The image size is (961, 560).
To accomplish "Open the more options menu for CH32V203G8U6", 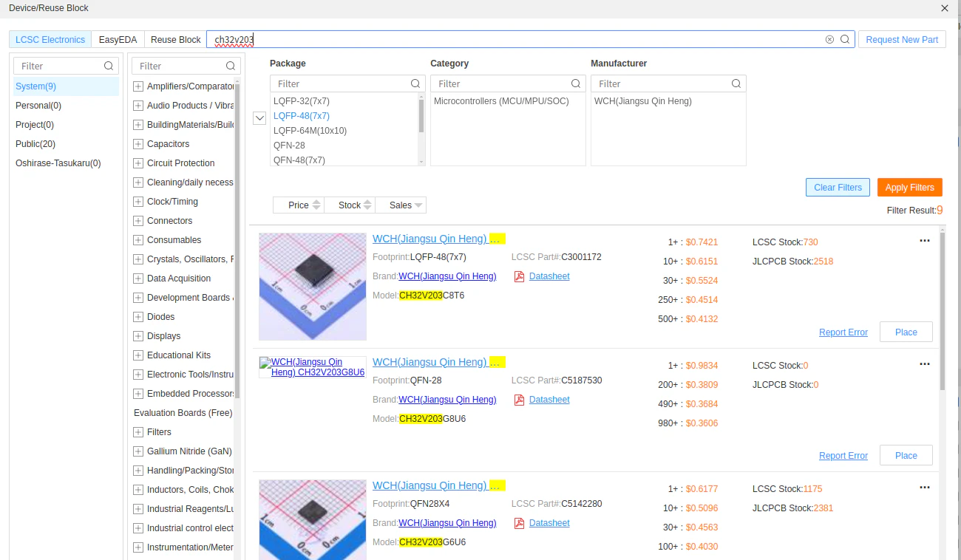I will point(925,364).
